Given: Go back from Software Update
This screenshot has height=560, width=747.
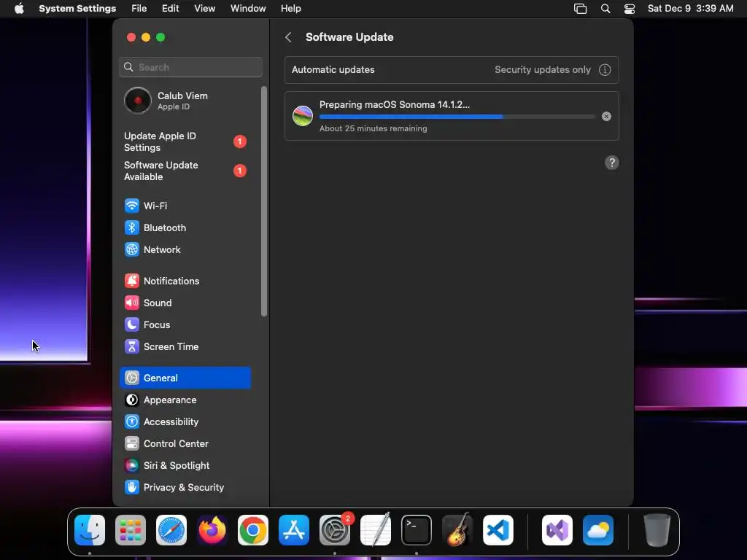Looking at the screenshot, I should [x=288, y=37].
